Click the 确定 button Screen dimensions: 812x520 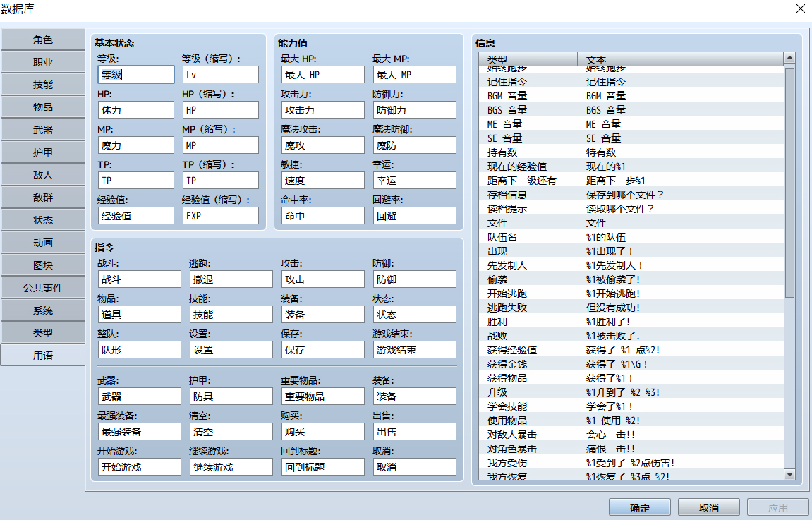(x=640, y=508)
